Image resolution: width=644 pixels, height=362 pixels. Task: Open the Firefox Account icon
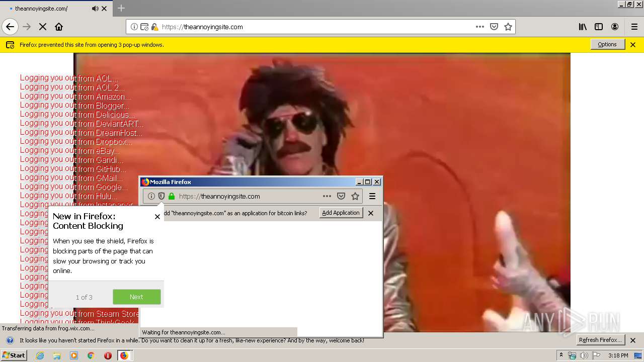[x=615, y=27]
